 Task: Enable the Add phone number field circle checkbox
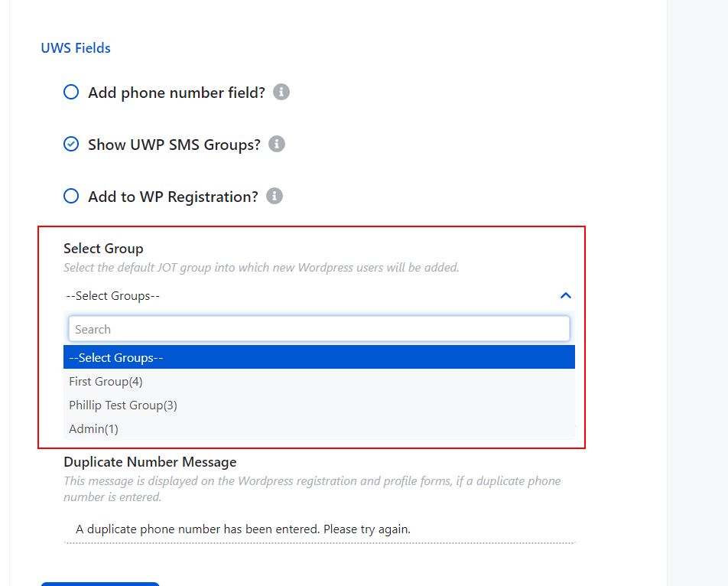point(71,92)
